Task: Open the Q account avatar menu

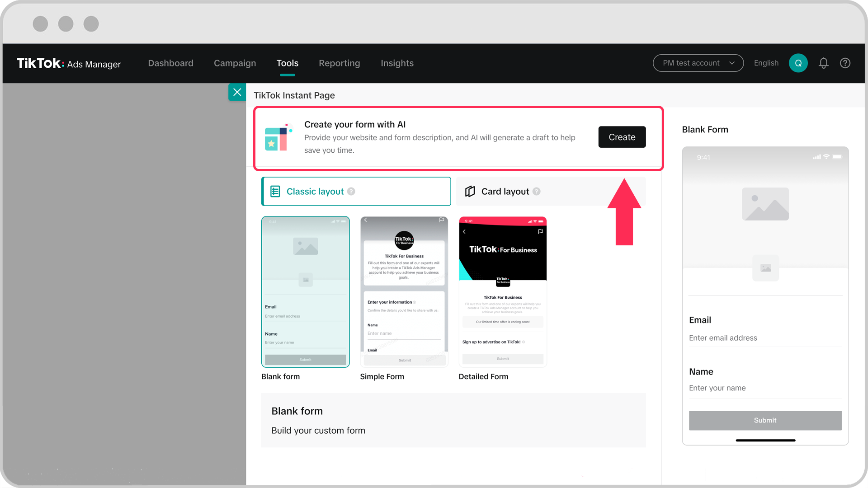Action: pyautogui.click(x=798, y=63)
